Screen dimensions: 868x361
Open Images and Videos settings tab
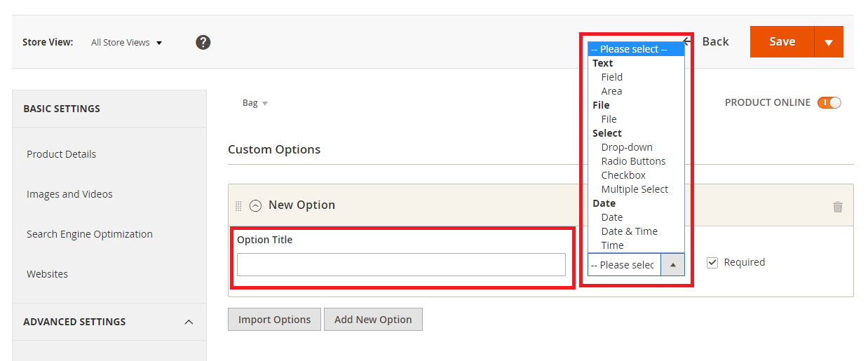pyautogui.click(x=69, y=194)
